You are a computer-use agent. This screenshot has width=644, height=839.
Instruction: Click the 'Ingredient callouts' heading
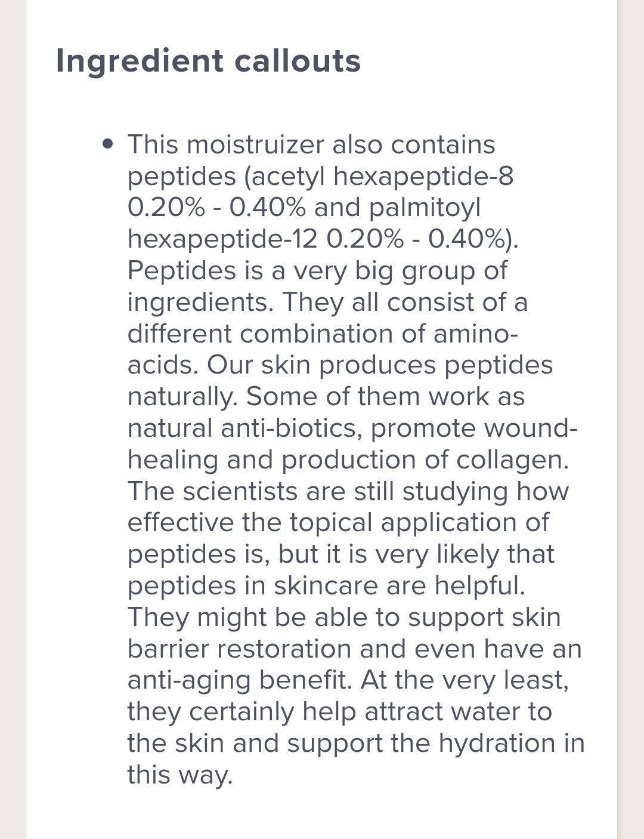[208, 61]
